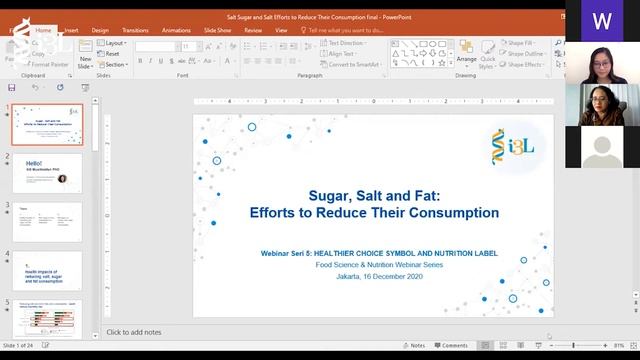Click the Tell me what you want to do box
Viewport: 640px width, 360px height.
(342, 30)
